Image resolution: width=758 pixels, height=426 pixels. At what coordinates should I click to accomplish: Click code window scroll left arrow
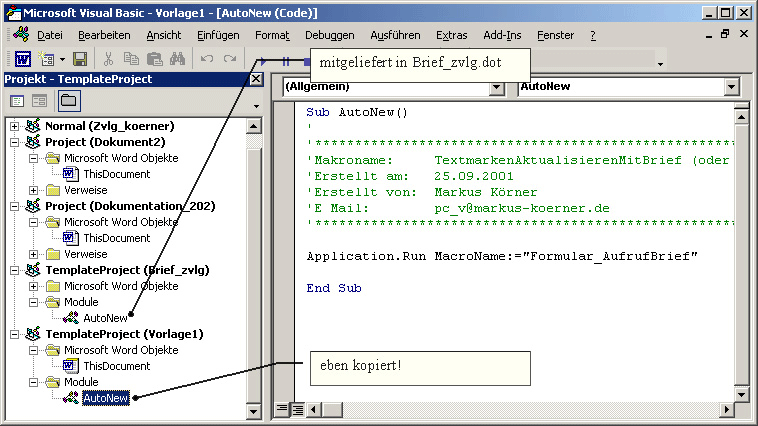point(313,410)
